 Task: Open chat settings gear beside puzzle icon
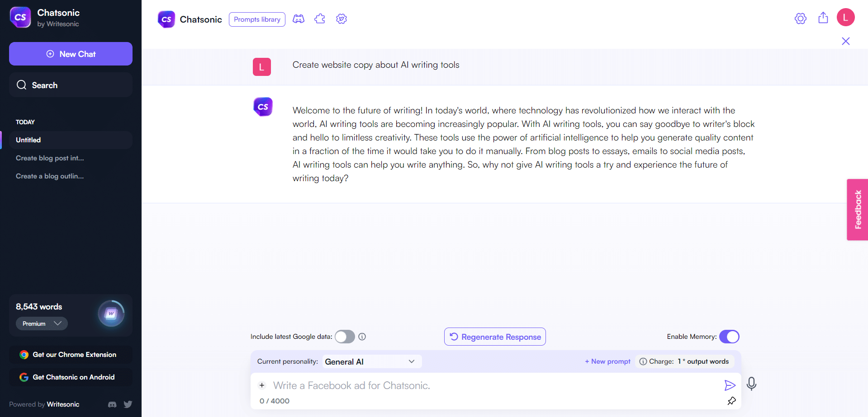pos(342,19)
